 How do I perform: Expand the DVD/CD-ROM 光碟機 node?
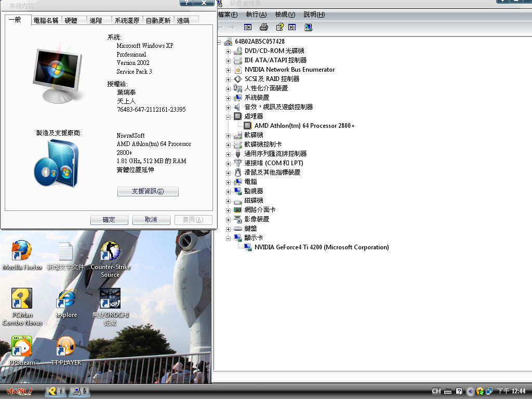(228, 51)
